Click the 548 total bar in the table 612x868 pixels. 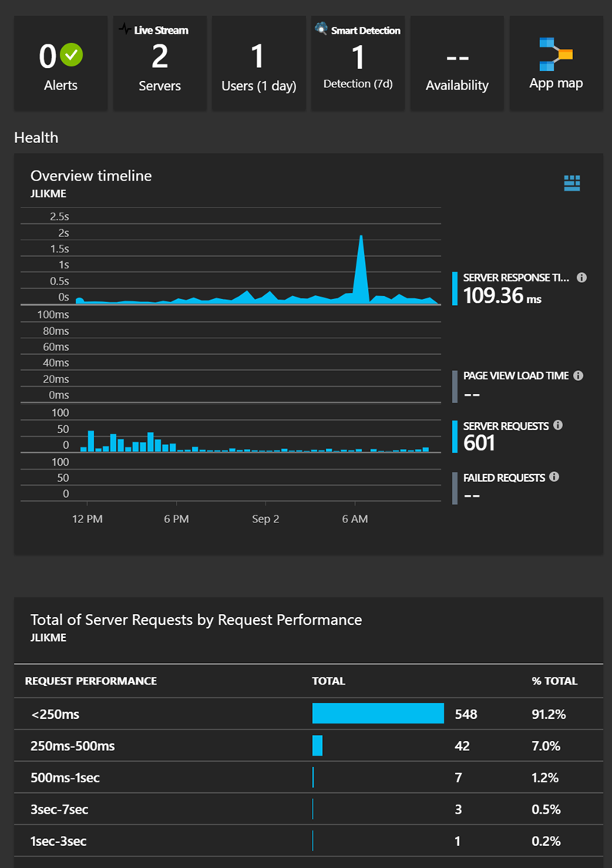click(x=378, y=714)
